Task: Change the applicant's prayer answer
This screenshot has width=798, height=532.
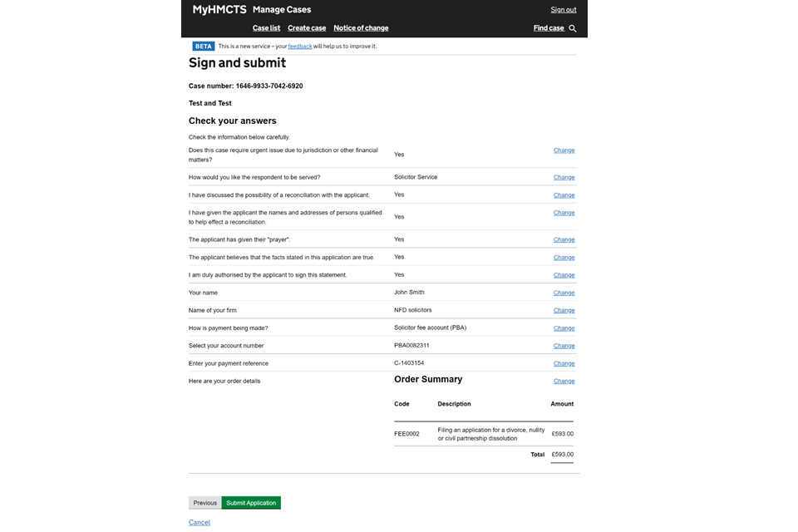Action: 564,239
